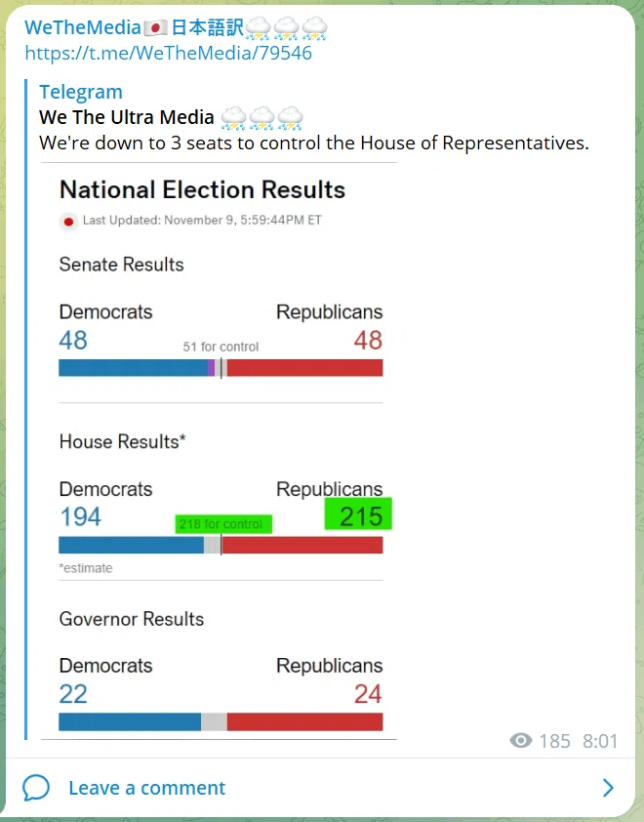This screenshot has width=644, height=822.
Task: Open comments with the right chevron arrow
Action: click(x=608, y=788)
